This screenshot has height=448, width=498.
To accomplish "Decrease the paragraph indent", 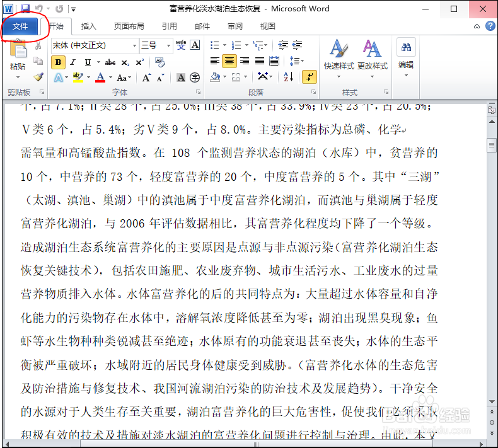I will point(282,45).
